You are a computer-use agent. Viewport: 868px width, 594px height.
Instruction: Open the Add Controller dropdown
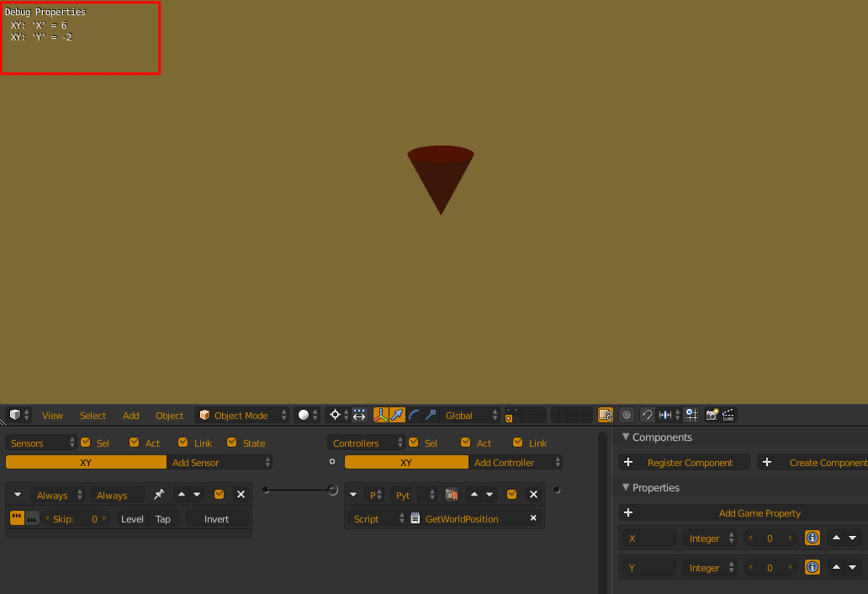tap(516, 462)
